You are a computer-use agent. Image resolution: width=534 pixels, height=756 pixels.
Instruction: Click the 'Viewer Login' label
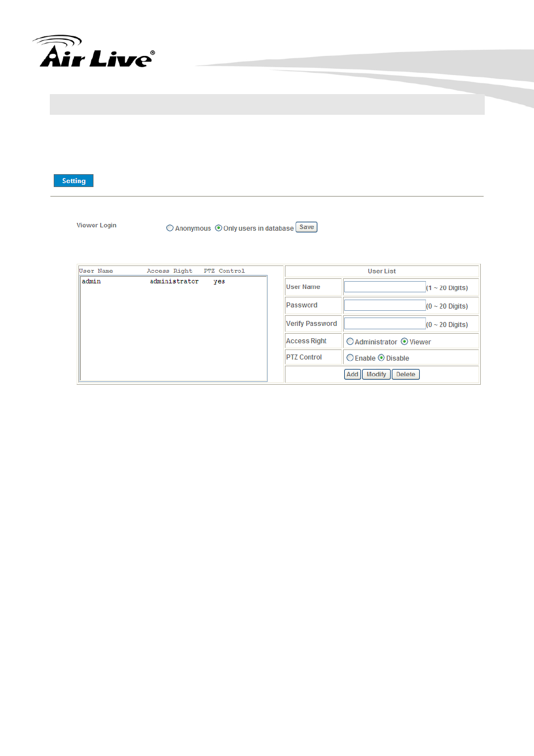point(96,225)
